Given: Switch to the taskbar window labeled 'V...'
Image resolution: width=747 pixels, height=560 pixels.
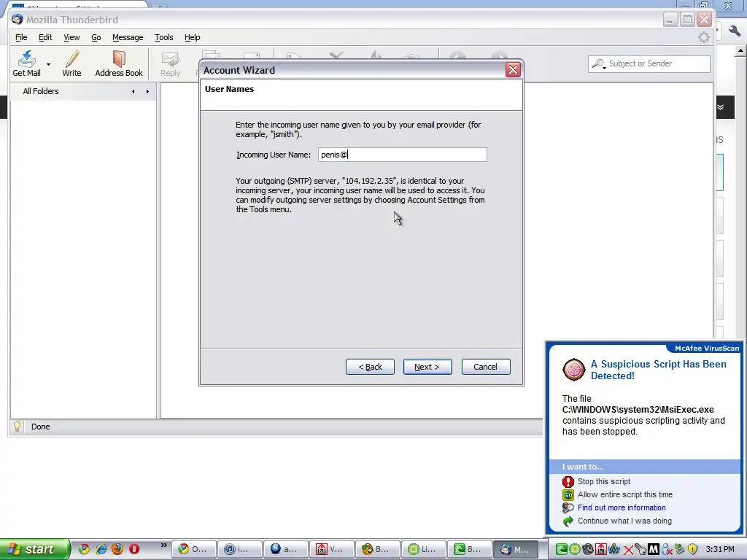Looking at the screenshot, I should 331,549.
